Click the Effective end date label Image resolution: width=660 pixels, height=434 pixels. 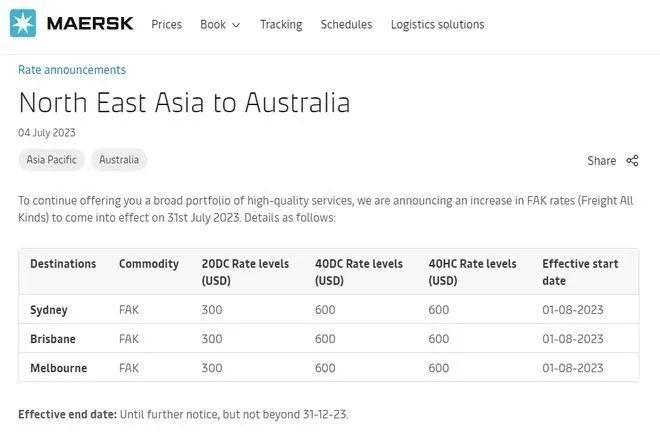67,415
